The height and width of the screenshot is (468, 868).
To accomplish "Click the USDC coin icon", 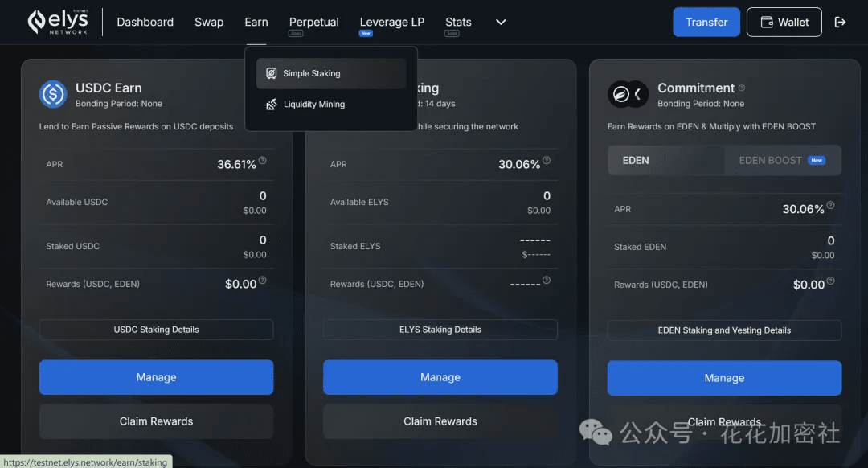I will 53,94.
